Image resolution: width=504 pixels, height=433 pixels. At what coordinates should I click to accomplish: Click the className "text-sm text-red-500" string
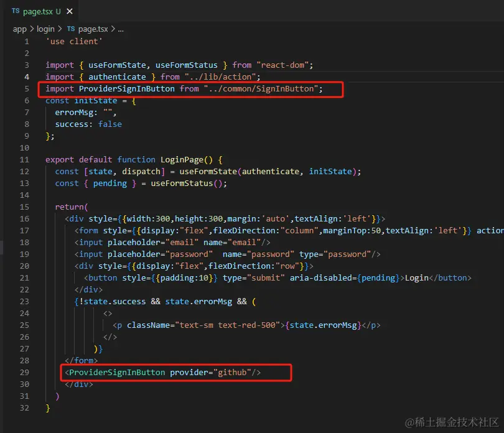pyautogui.click(x=228, y=325)
